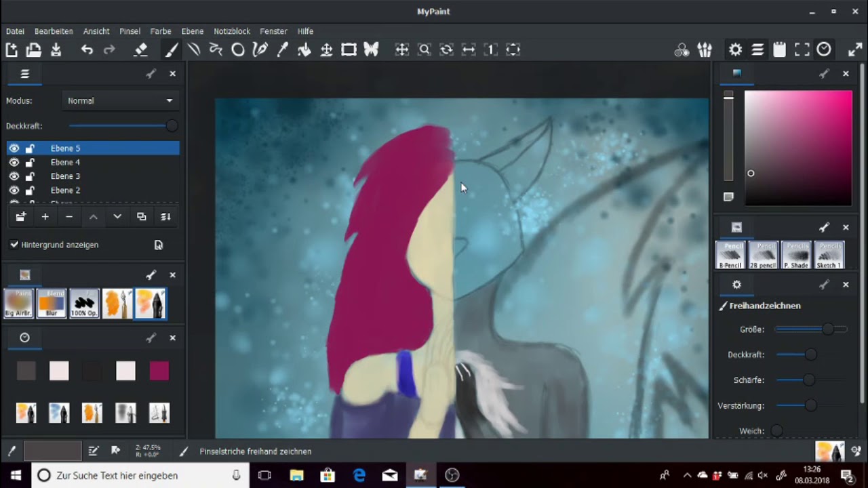Save the drawing using the save icon
The image size is (868, 488).
click(56, 49)
